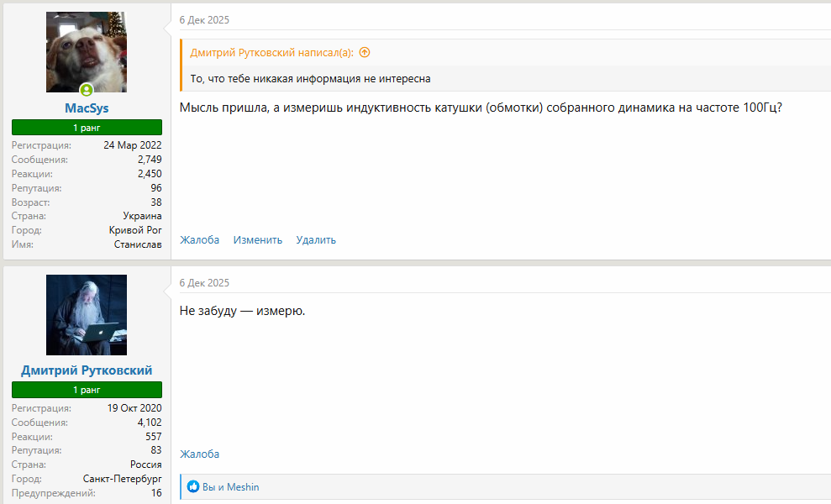The height and width of the screenshot is (504, 831).
Task: Open 'Вы и Meshin' reactions list
Action: pos(231,487)
